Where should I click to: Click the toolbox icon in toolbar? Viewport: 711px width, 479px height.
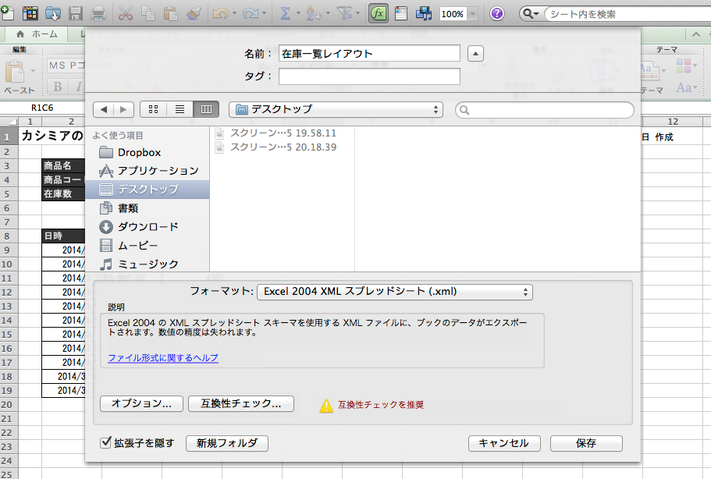point(401,14)
